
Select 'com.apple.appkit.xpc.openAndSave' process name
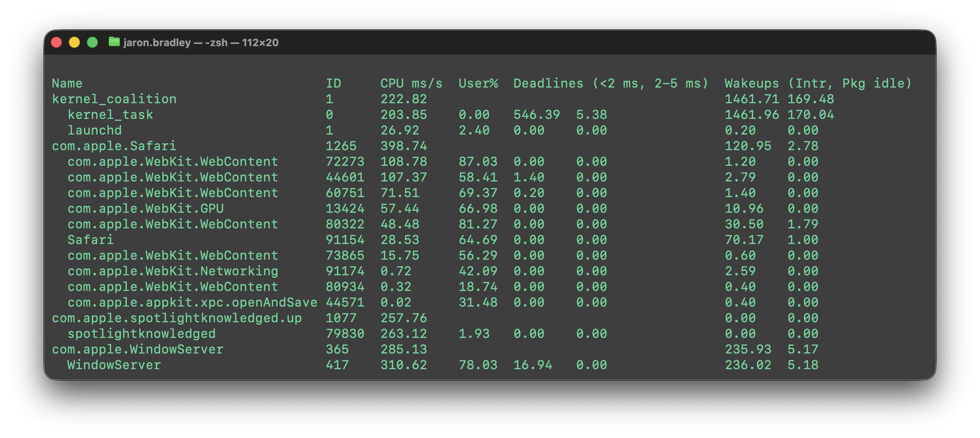click(x=192, y=302)
